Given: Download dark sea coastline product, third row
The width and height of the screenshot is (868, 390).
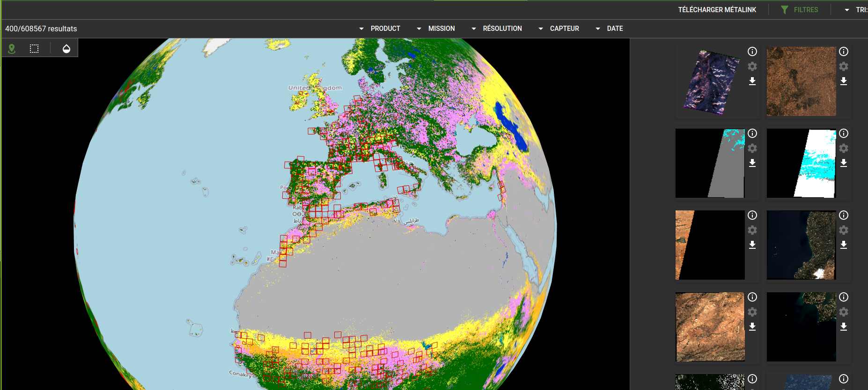Looking at the screenshot, I should tap(844, 245).
